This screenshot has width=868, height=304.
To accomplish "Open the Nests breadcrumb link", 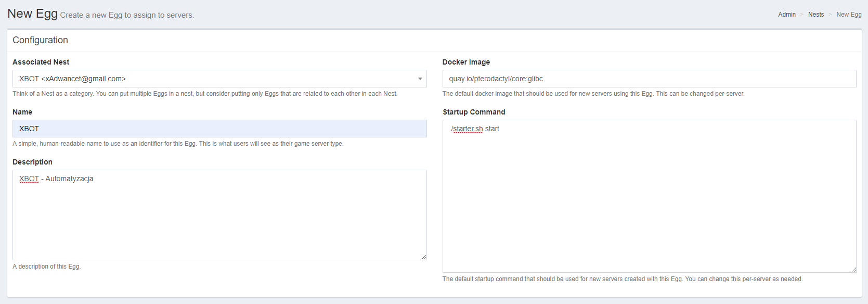I will point(815,15).
